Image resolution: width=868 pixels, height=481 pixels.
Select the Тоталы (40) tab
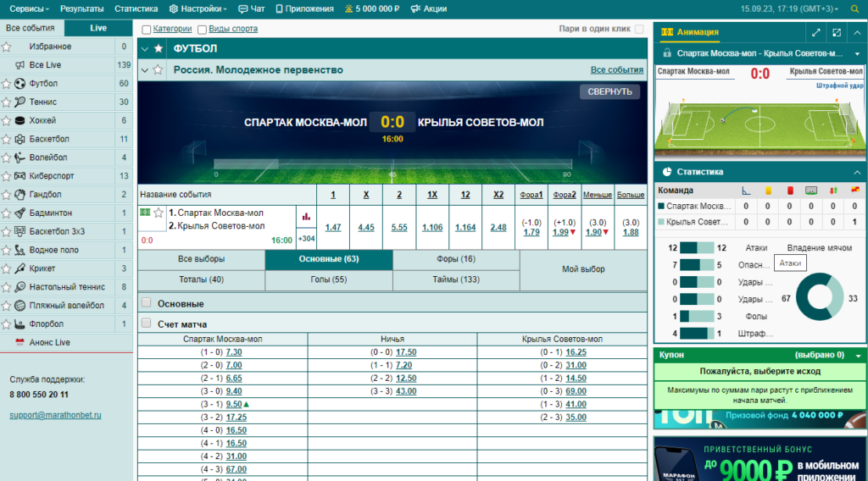point(201,279)
